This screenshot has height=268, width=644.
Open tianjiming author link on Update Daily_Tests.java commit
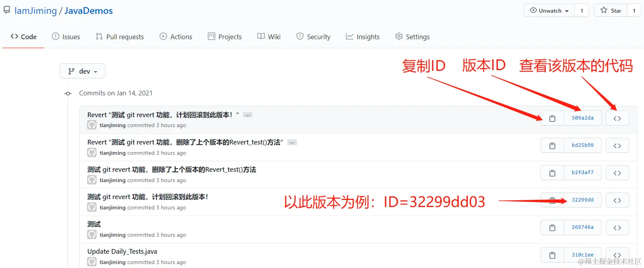[112, 262]
